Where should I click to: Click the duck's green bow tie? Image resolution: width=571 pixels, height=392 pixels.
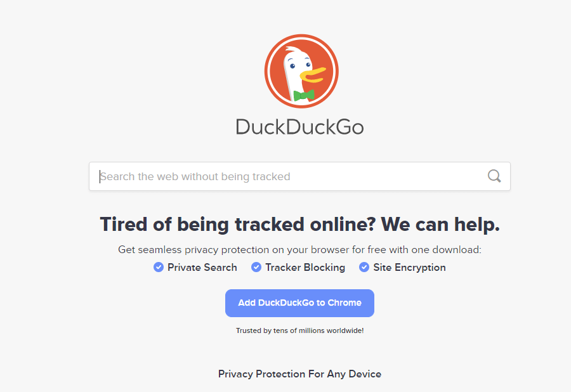point(304,95)
